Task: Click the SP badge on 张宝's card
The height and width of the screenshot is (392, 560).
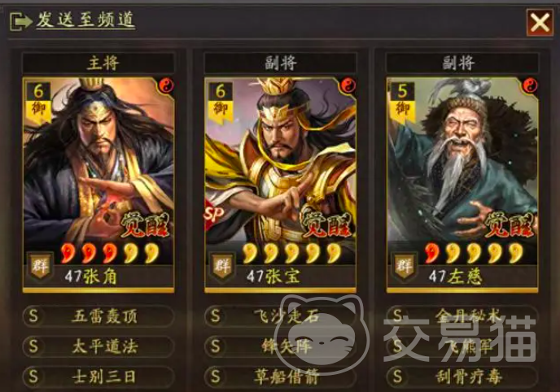Action: (x=213, y=215)
